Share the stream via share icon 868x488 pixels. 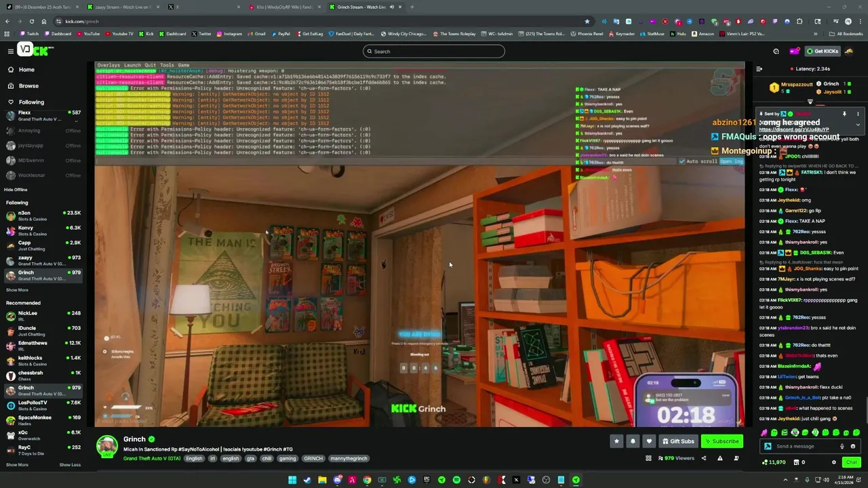(703, 458)
